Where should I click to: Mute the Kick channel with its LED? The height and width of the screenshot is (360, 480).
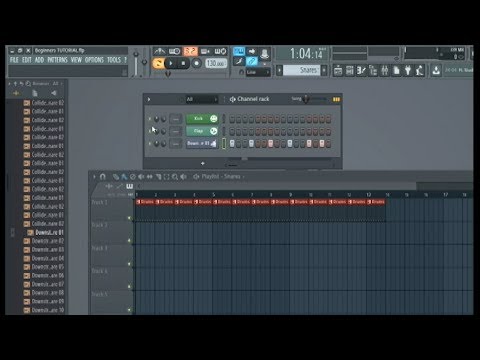[x=149, y=119]
